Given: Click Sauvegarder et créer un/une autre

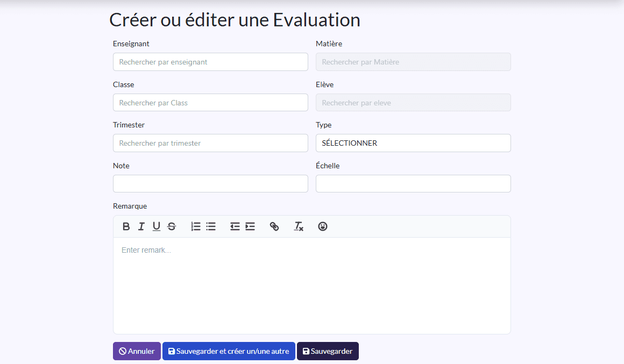Looking at the screenshot, I should point(229,351).
